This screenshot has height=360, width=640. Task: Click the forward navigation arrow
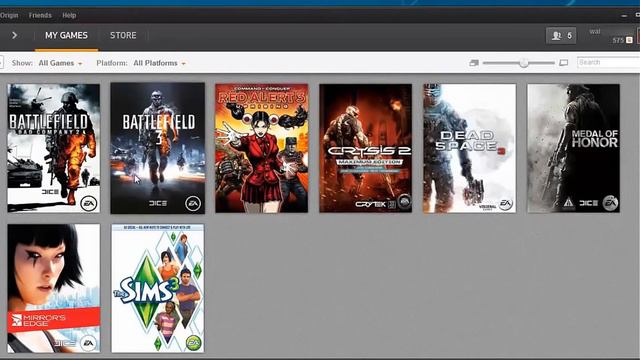coord(14,36)
